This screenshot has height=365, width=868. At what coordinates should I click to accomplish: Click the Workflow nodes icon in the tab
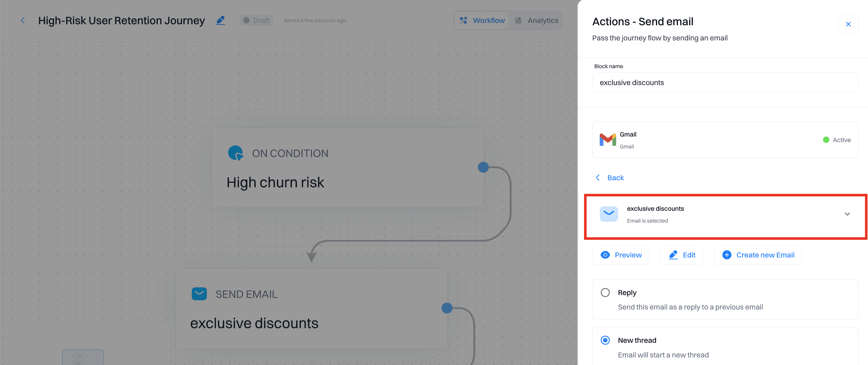(x=463, y=20)
